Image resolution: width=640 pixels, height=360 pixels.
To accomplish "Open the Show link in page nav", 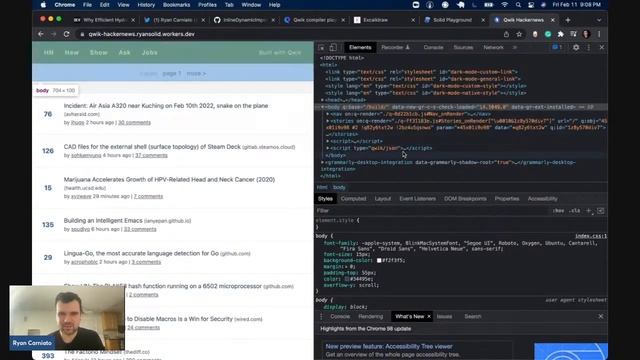I will (99, 53).
